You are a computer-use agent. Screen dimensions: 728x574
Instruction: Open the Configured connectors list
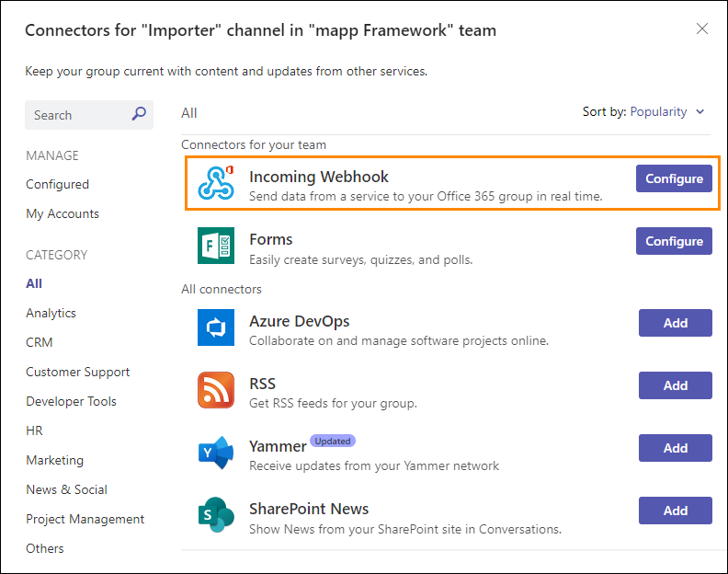coord(57,185)
